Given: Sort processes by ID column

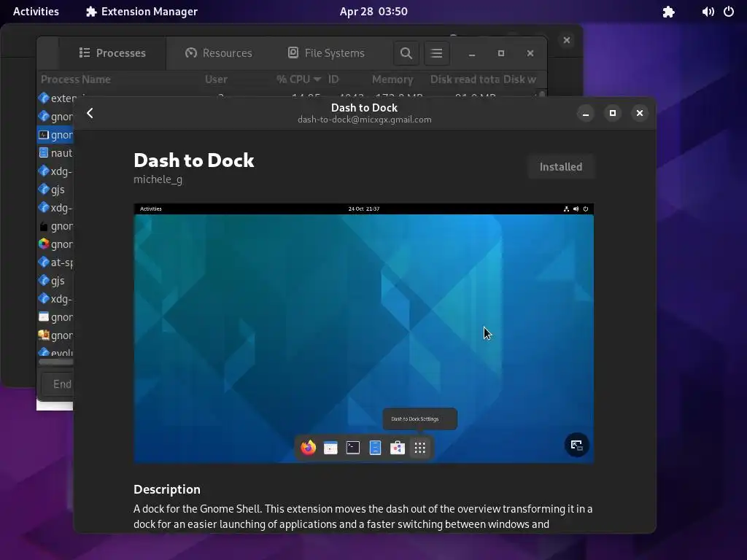Looking at the screenshot, I should 333,79.
